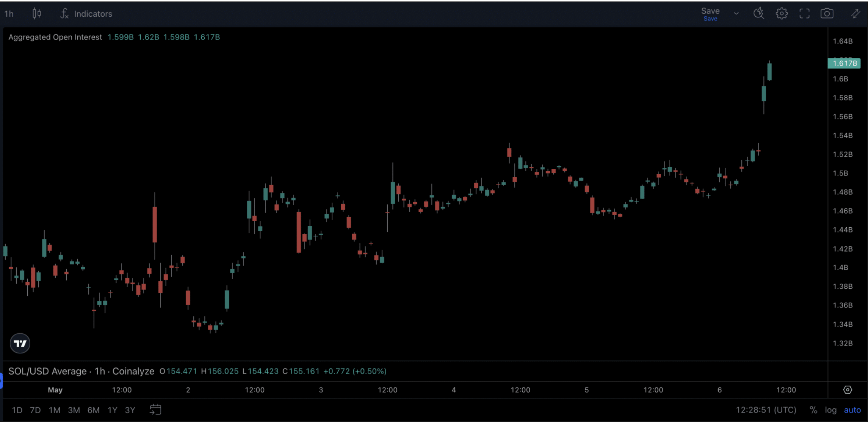The height and width of the screenshot is (422, 868).
Task: Open the quick search lightbulb icon
Action: pos(758,14)
